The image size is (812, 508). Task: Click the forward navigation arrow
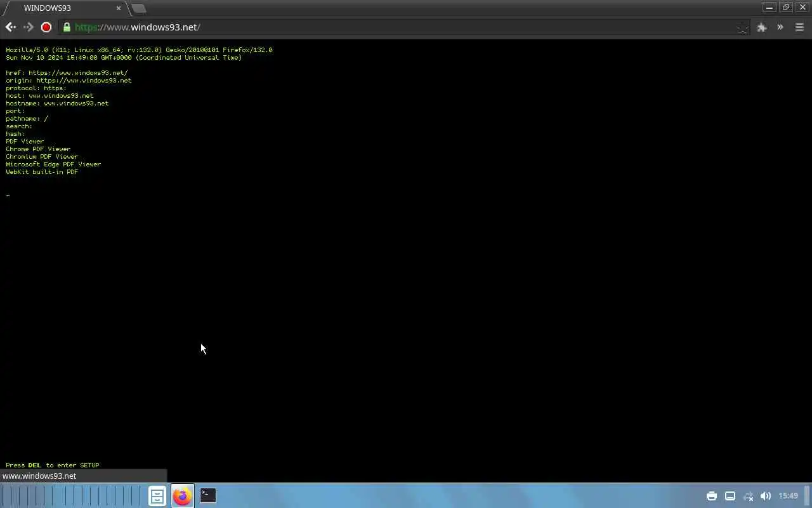(28, 27)
